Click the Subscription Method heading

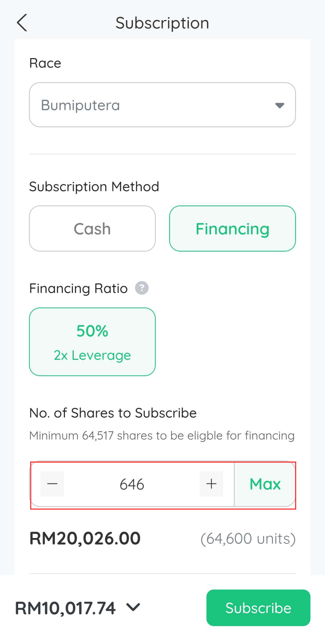point(94,186)
